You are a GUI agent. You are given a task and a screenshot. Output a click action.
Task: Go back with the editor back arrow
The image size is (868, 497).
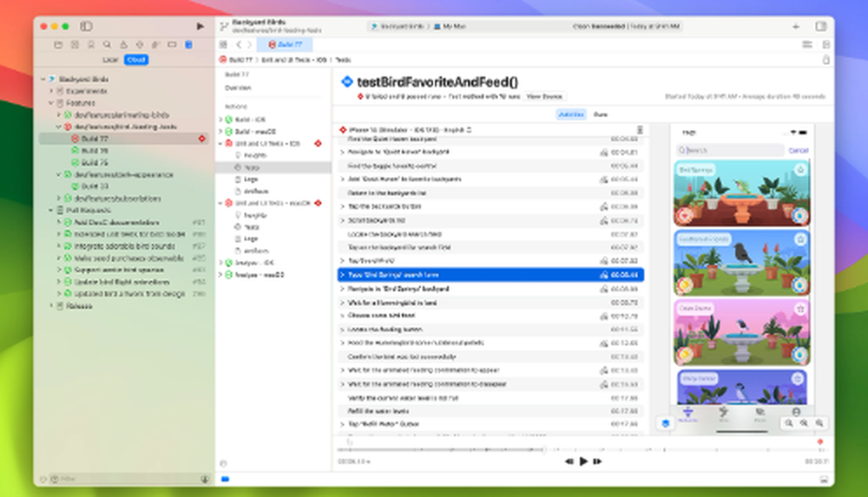pyautogui.click(x=239, y=44)
